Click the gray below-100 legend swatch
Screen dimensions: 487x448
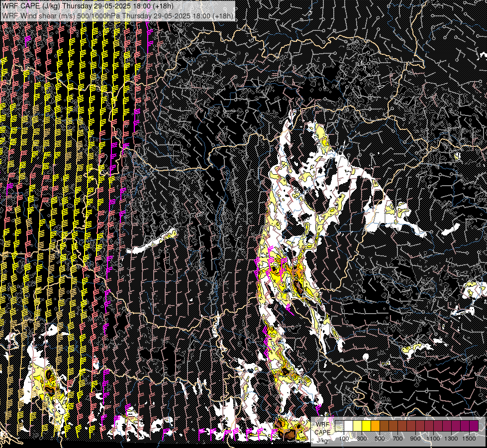339,426
